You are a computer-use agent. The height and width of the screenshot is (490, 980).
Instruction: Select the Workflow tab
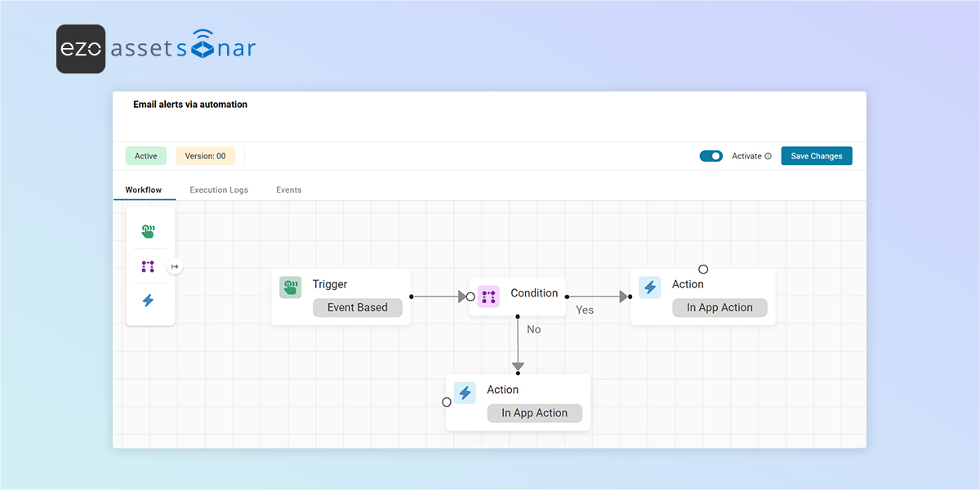[145, 189]
